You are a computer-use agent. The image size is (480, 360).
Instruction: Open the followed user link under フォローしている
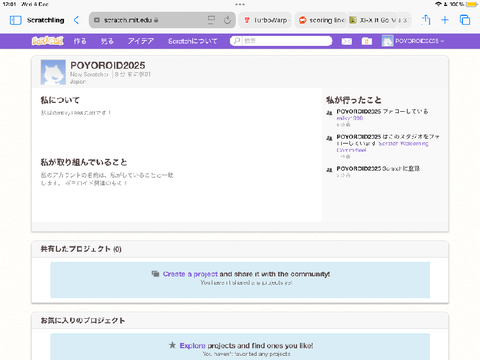click(x=349, y=118)
